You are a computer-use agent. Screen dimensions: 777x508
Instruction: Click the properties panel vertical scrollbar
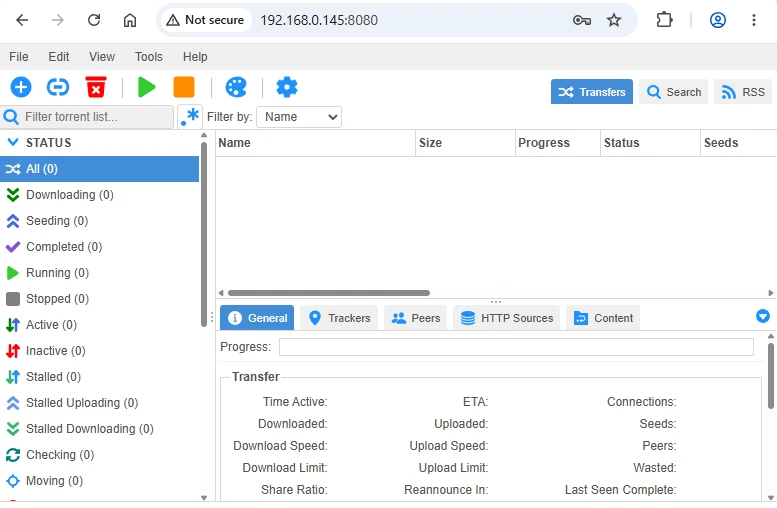coord(771,376)
